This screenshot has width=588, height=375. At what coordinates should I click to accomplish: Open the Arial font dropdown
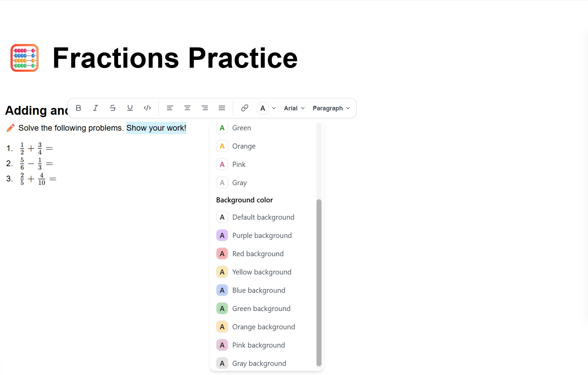tap(294, 108)
